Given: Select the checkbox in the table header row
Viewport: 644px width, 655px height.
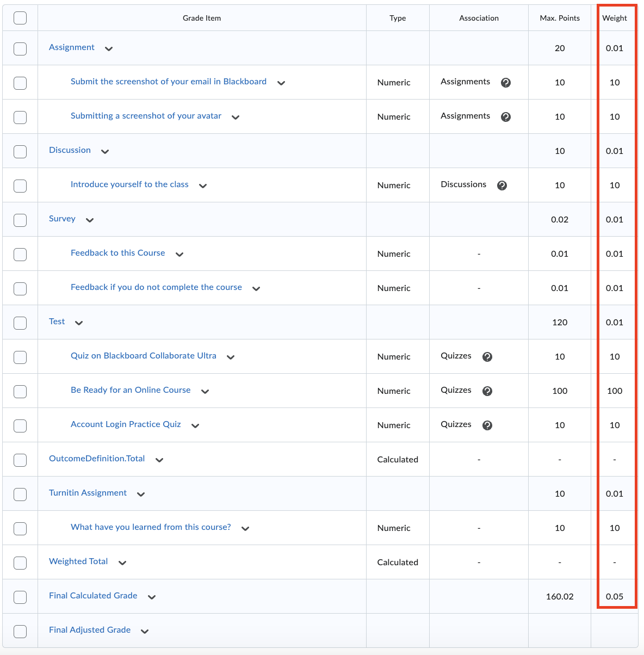Looking at the screenshot, I should point(20,17).
